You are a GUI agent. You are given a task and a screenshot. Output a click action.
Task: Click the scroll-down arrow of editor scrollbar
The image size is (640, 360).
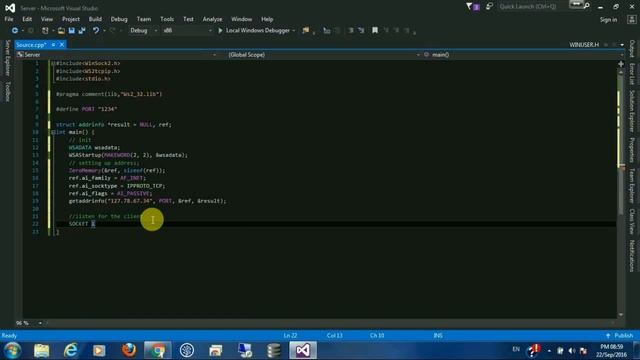click(x=621, y=315)
